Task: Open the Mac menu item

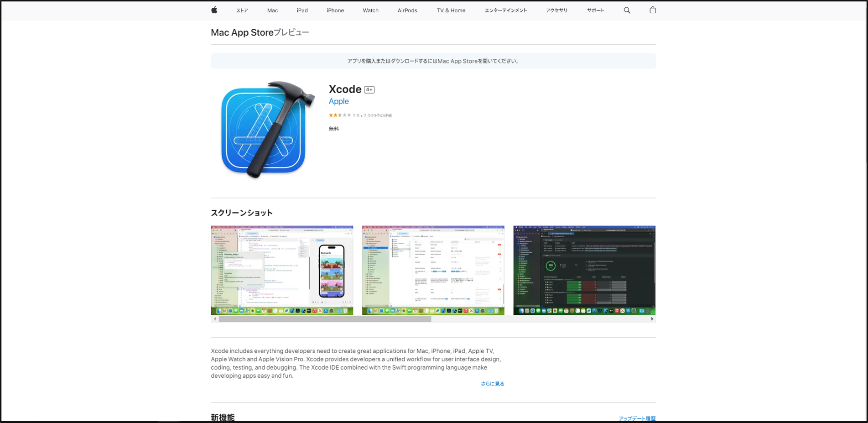Action: [272, 10]
